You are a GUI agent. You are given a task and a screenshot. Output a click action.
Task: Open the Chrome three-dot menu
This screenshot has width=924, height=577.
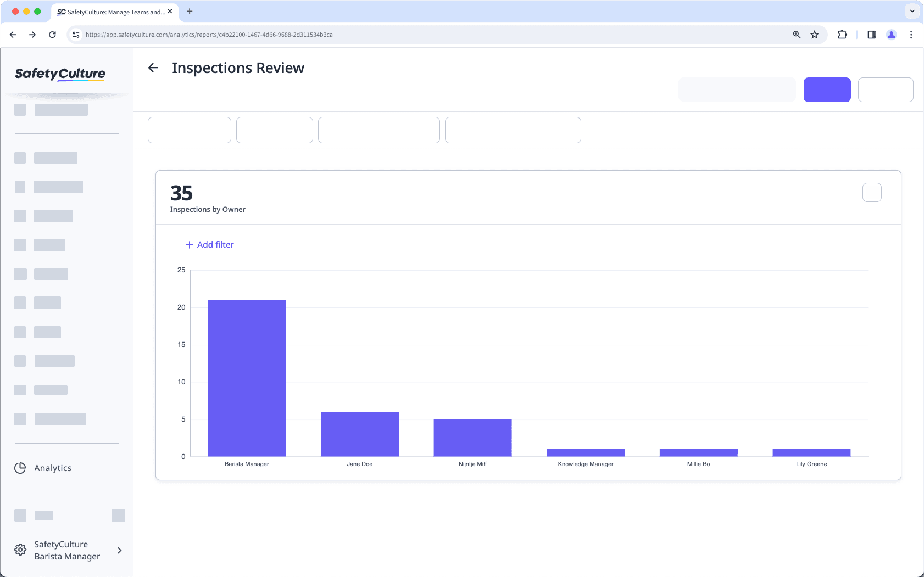911,34
